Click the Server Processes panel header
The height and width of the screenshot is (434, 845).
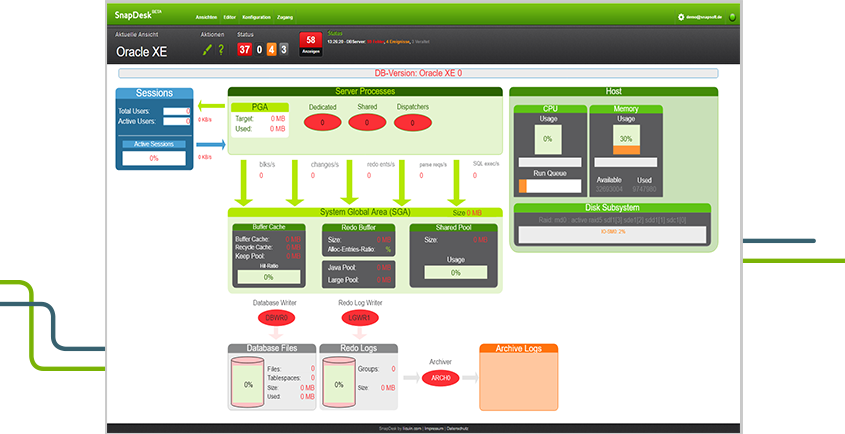point(365,92)
